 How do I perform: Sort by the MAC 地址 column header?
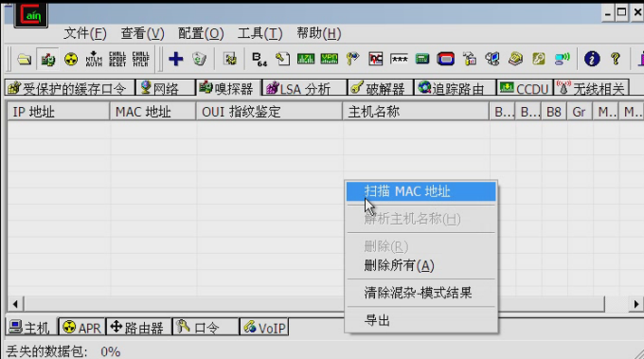pos(152,112)
